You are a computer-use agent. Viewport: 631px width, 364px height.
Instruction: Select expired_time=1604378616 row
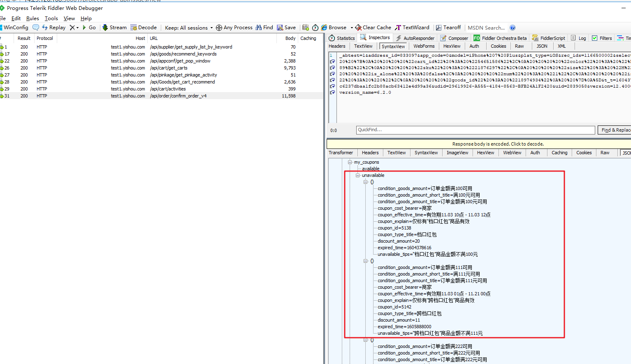404,248
